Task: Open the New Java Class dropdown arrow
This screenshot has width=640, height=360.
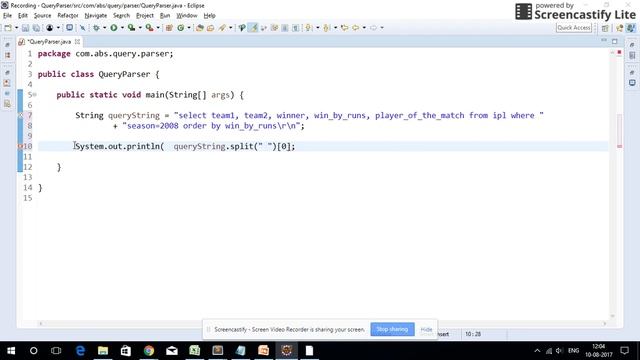Action: [189, 28]
